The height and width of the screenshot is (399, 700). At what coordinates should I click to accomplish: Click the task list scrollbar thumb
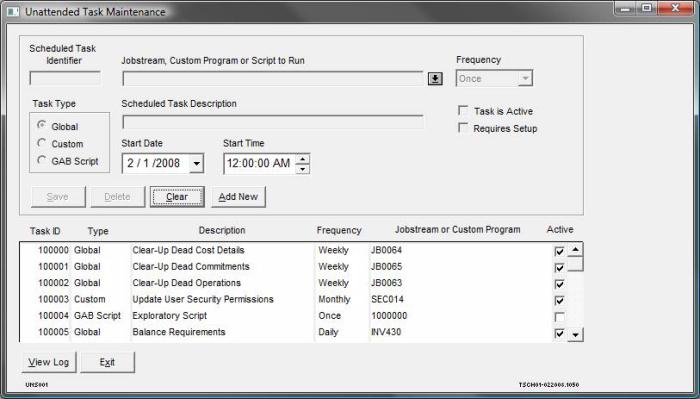pos(575,264)
